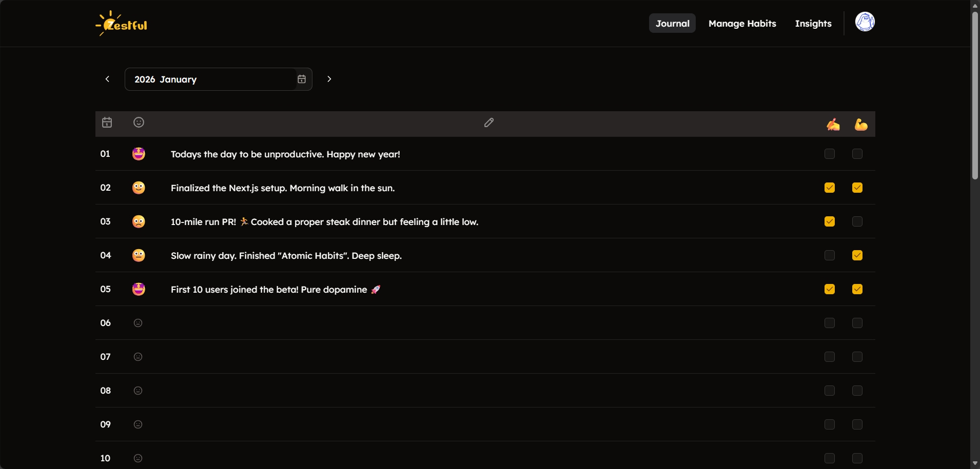
Task: Change the smiling mood emoji on day 02
Action: [x=139, y=188]
